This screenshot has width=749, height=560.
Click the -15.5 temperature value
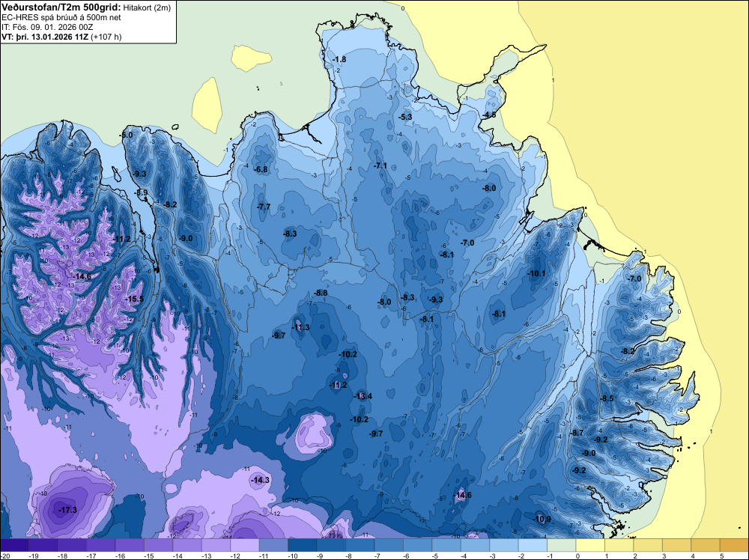click(134, 299)
